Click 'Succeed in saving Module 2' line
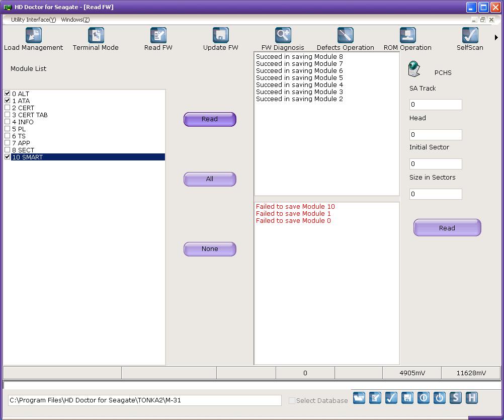Image resolution: width=504 pixels, height=420 pixels. [299, 99]
